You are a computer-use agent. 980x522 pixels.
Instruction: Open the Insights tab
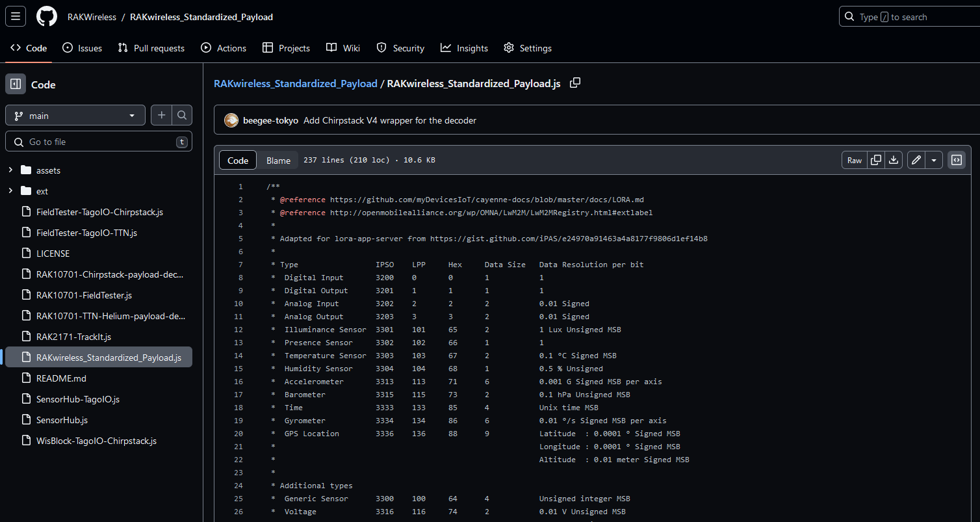(464, 48)
